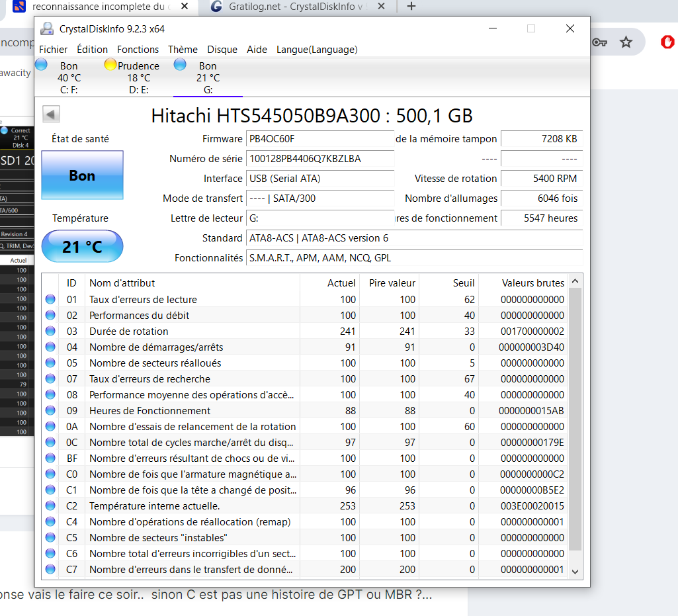Click raw value 003E00020015

[532, 506]
